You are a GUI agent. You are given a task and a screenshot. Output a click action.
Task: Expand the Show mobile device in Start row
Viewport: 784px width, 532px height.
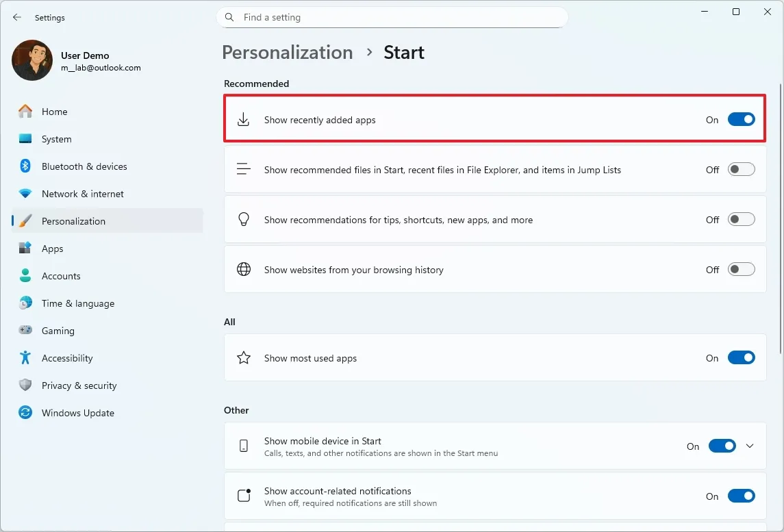tap(750, 445)
